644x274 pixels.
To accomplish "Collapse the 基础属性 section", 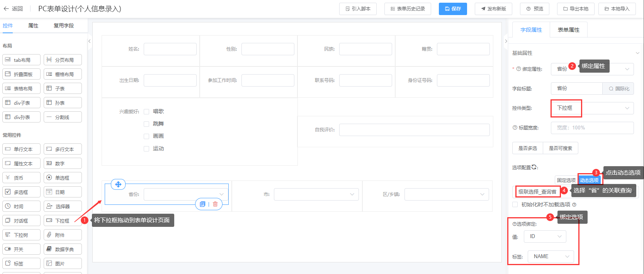I will 637,53.
